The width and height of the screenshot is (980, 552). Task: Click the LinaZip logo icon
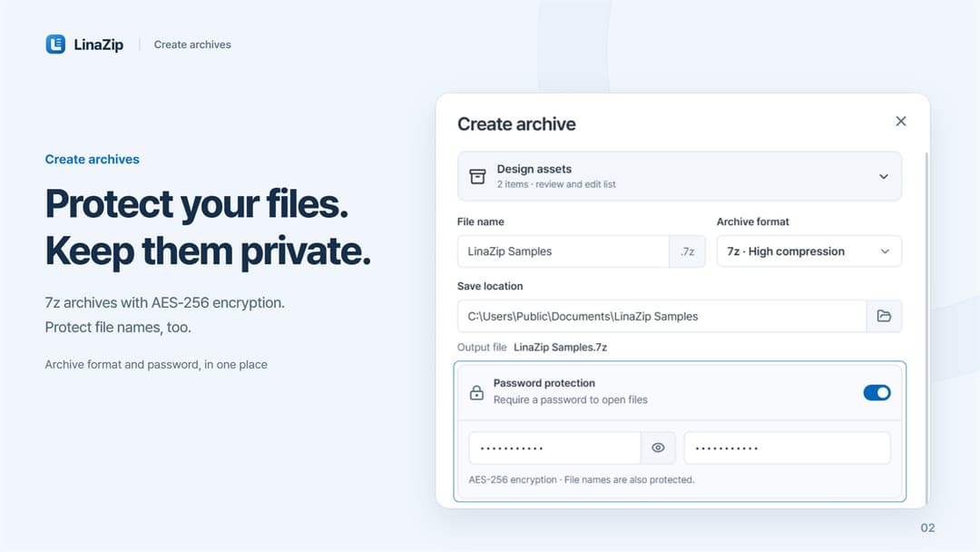[x=55, y=44]
